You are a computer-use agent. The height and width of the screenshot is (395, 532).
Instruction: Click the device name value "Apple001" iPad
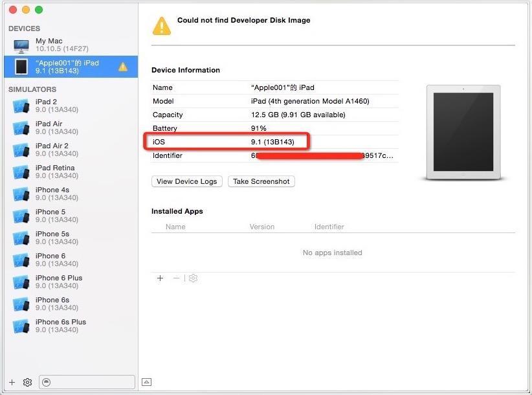[x=283, y=87]
